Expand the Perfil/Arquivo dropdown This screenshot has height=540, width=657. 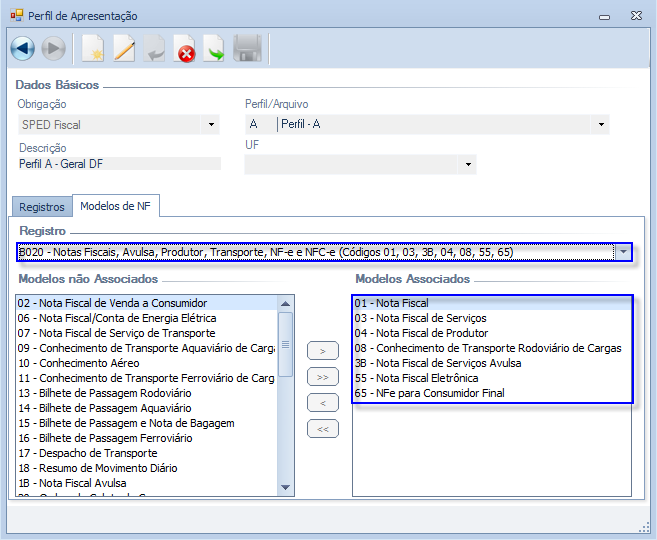tap(601, 125)
